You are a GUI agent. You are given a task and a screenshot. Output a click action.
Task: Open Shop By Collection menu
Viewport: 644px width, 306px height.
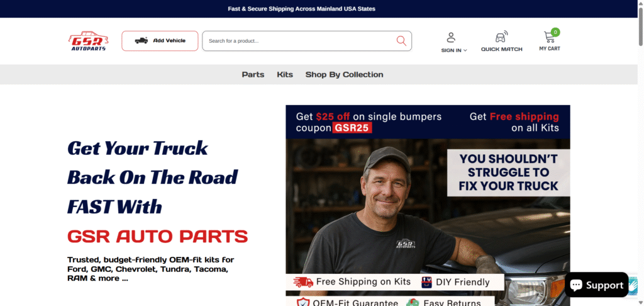344,74
